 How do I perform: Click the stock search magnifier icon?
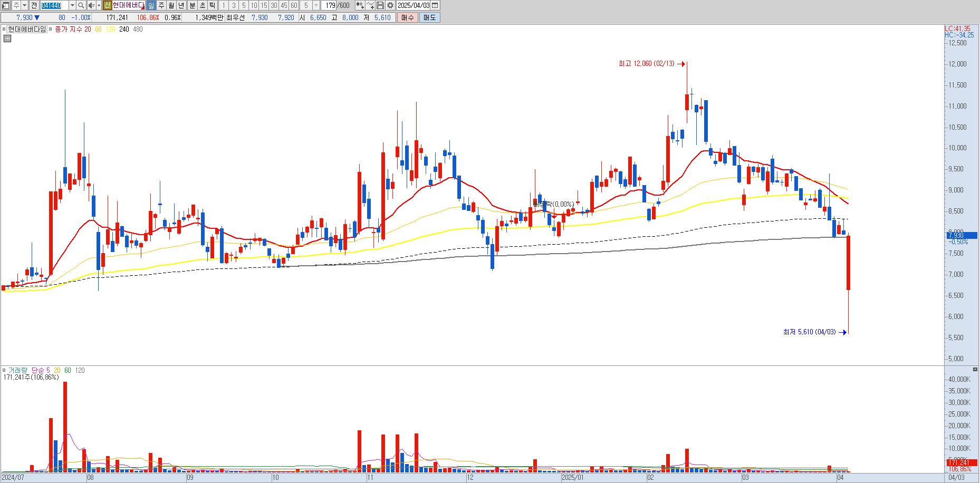tap(81, 5)
